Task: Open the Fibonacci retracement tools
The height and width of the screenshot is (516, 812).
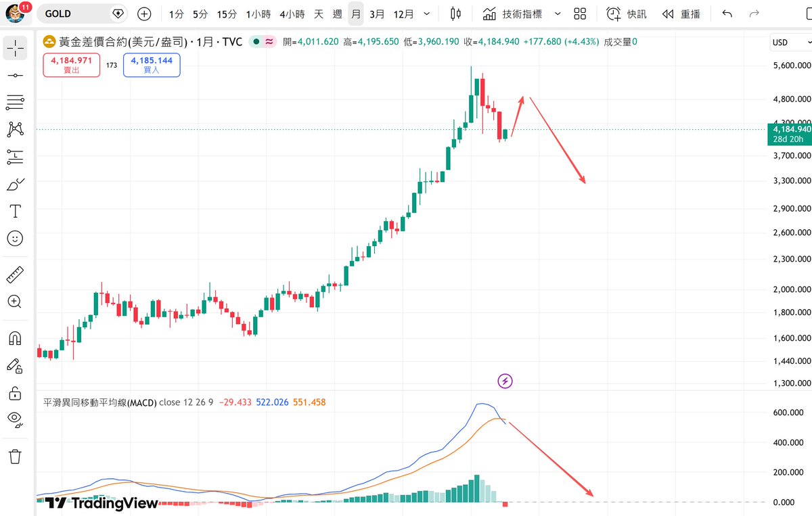Action: point(15,103)
